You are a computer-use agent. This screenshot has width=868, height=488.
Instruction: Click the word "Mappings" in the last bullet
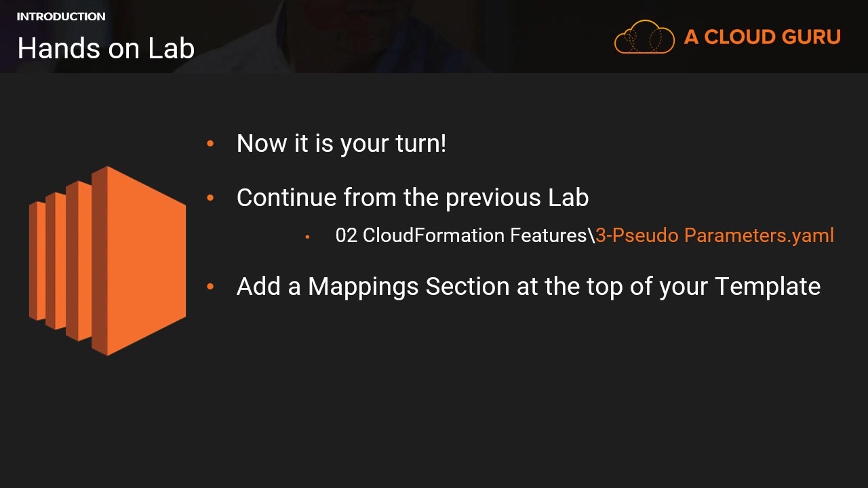click(x=363, y=287)
